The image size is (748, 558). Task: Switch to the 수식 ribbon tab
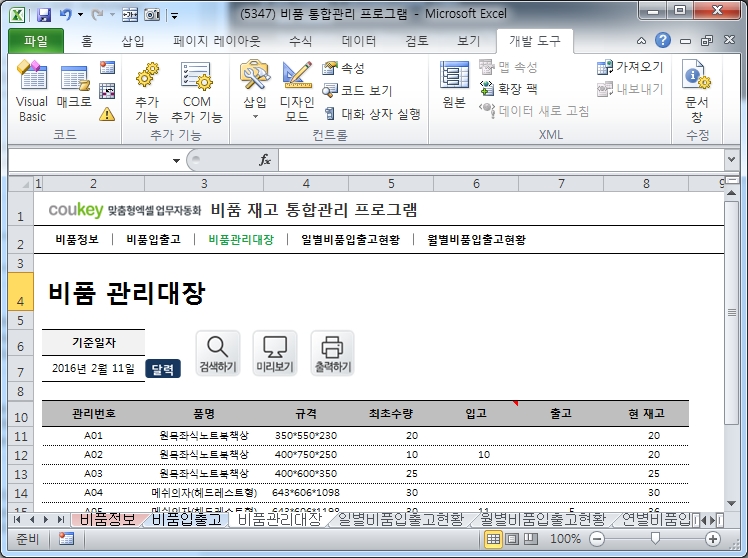pos(300,41)
